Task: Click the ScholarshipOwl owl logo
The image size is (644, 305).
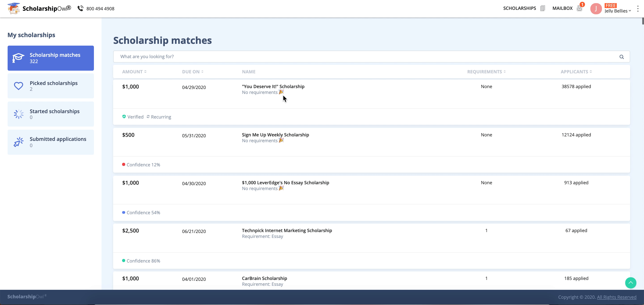Action: pyautogui.click(x=13, y=8)
